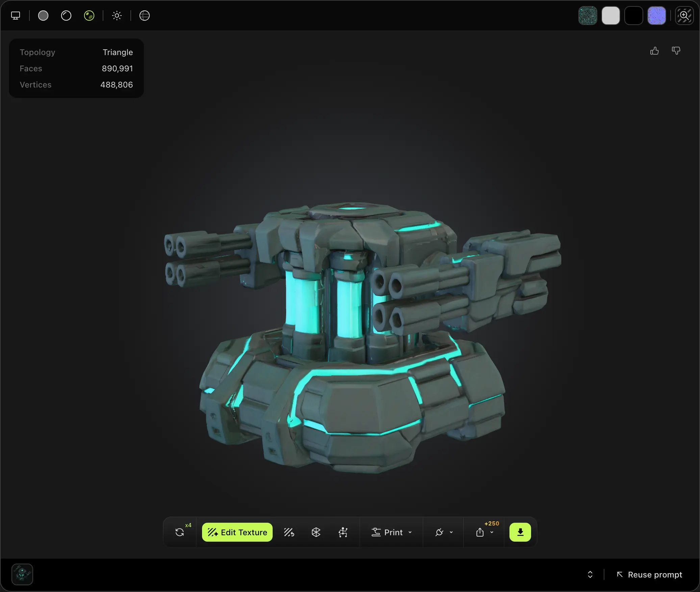Select the textured shading mode
This screenshot has height=592, width=700.
[89, 16]
